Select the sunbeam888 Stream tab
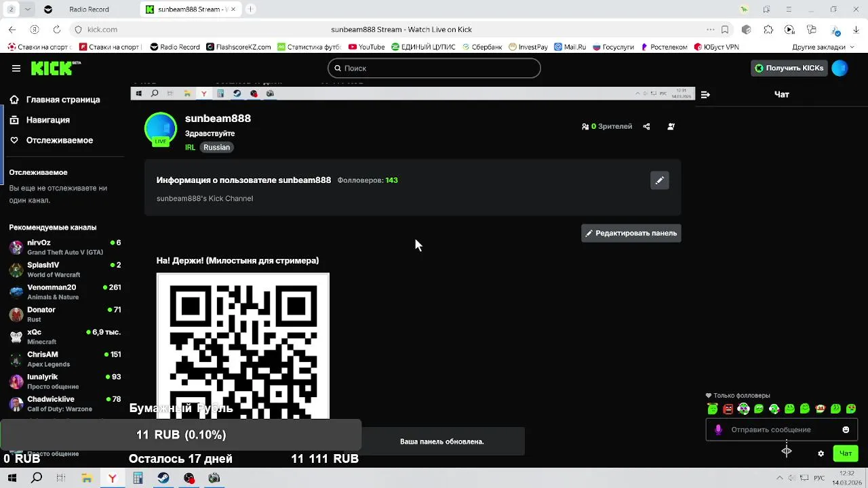 click(x=190, y=9)
